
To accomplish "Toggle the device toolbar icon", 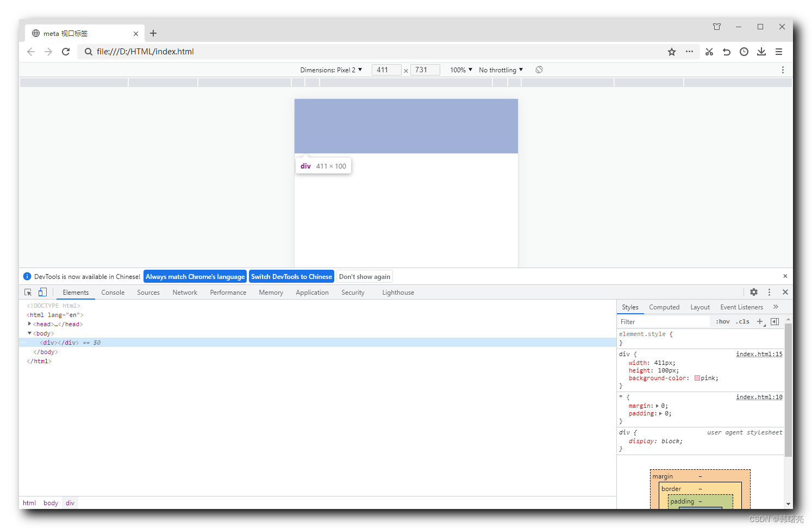I will click(x=42, y=292).
